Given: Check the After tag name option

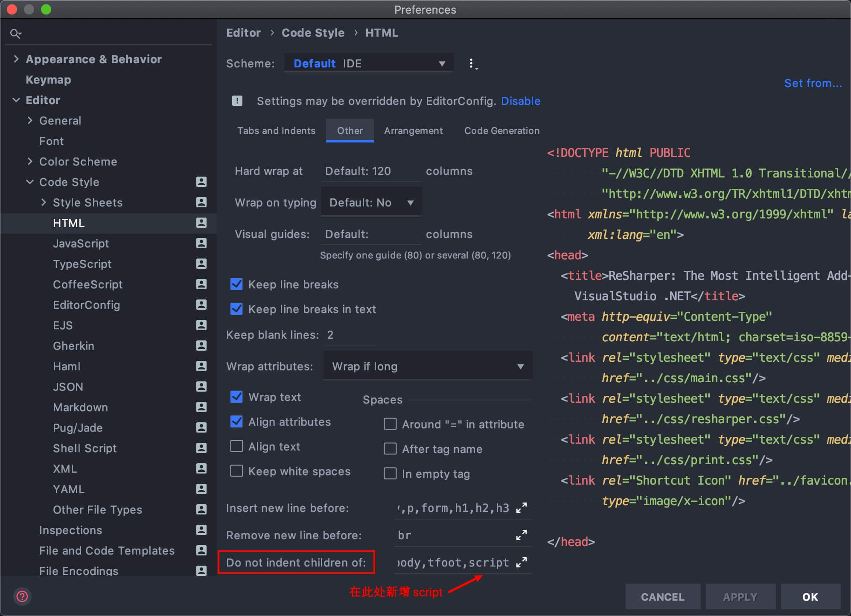Looking at the screenshot, I should click(390, 449).
